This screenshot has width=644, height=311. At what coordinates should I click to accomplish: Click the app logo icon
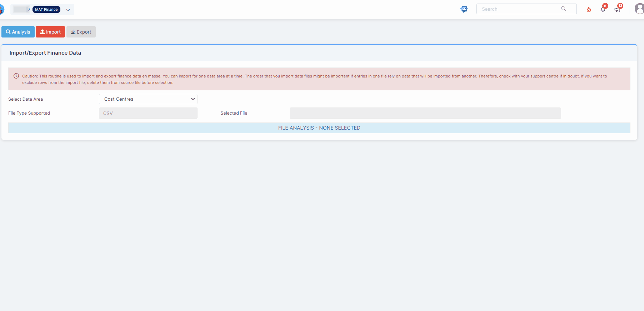[2, 9]
